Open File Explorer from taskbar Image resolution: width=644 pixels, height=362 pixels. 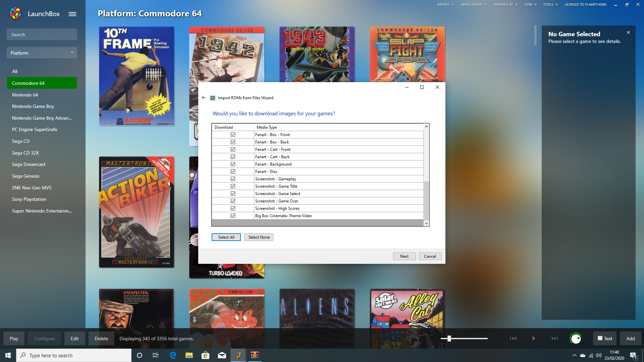click(189, 355)
